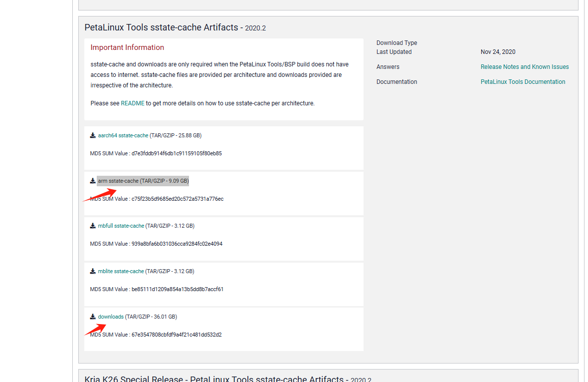588x382 pixels.
Task: Open the downloads TAR/GZIP link
Action: pyautogui.click(x=111, y=317)
